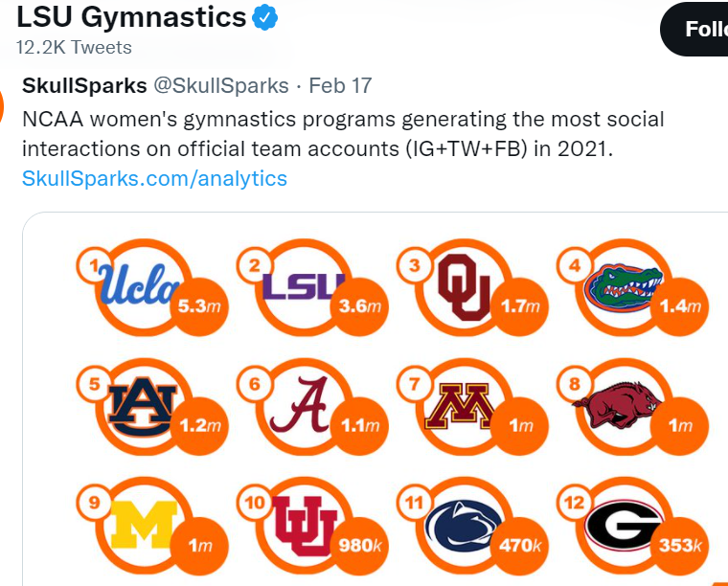Open the SkullSparks profile name
This screenshot has width=728, height=586.
84,85
